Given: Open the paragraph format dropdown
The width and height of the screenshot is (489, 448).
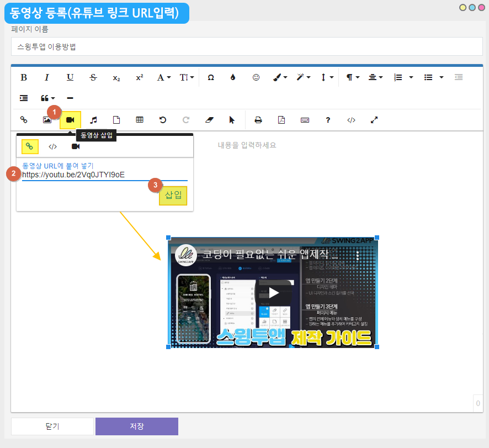Looking at the screenshot, I should point(353,77).
